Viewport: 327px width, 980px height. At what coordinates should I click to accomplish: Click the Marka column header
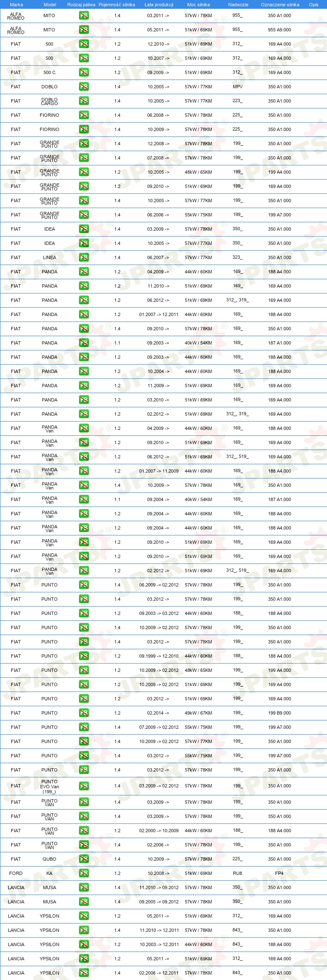(x=16, y=5)
